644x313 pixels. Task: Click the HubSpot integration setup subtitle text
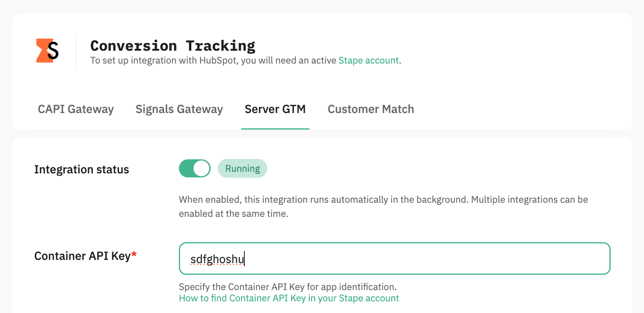[213, 60]
